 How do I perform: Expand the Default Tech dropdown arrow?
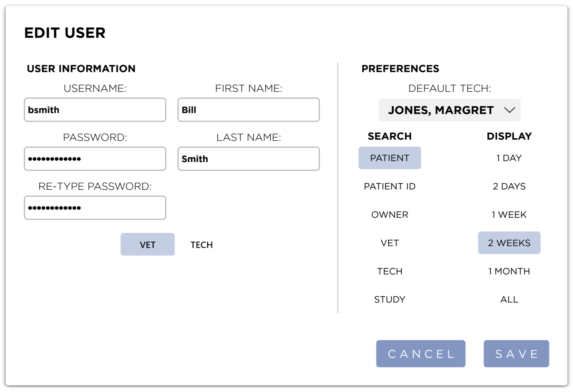[x=509, y=110]
